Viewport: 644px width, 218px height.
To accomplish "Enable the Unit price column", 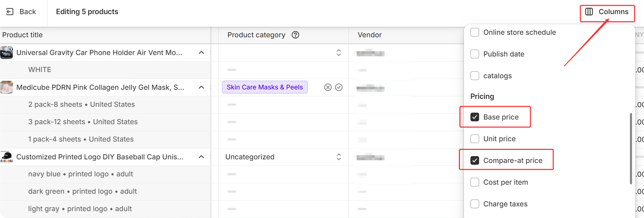I will tap(475, 139).
